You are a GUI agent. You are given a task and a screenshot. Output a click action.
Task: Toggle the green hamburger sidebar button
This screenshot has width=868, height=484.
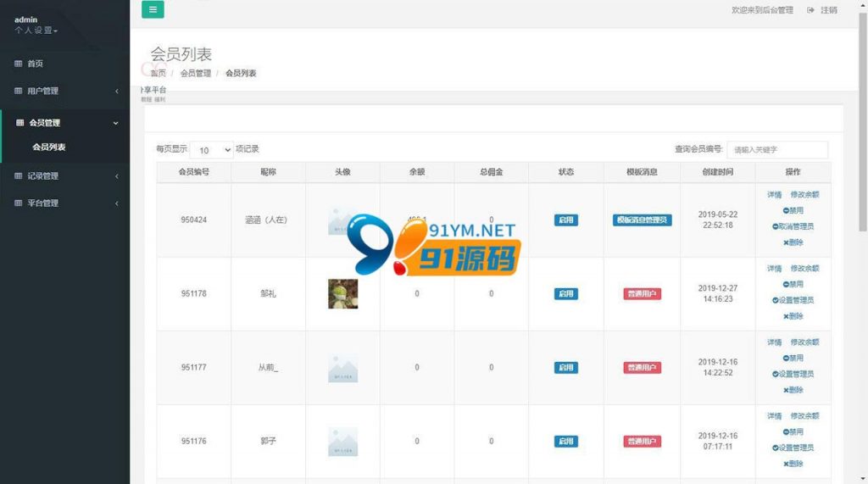[x=153, y=9]
